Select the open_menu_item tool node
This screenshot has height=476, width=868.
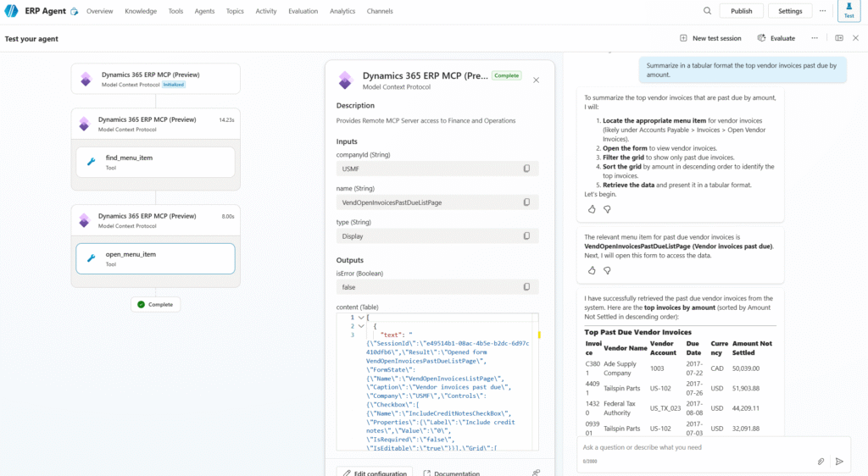click(155, 258)
